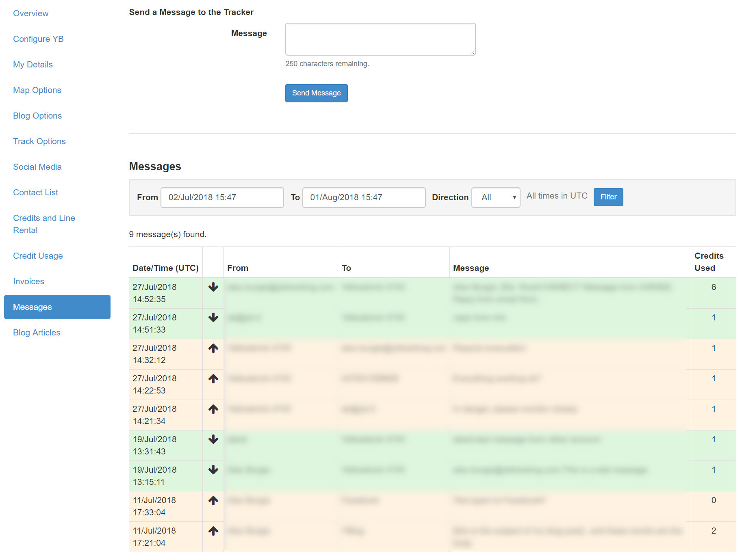This screenshot has height=560, width=742.
Task: Go to Credits and Line Rental
Action: pos(44,224)
